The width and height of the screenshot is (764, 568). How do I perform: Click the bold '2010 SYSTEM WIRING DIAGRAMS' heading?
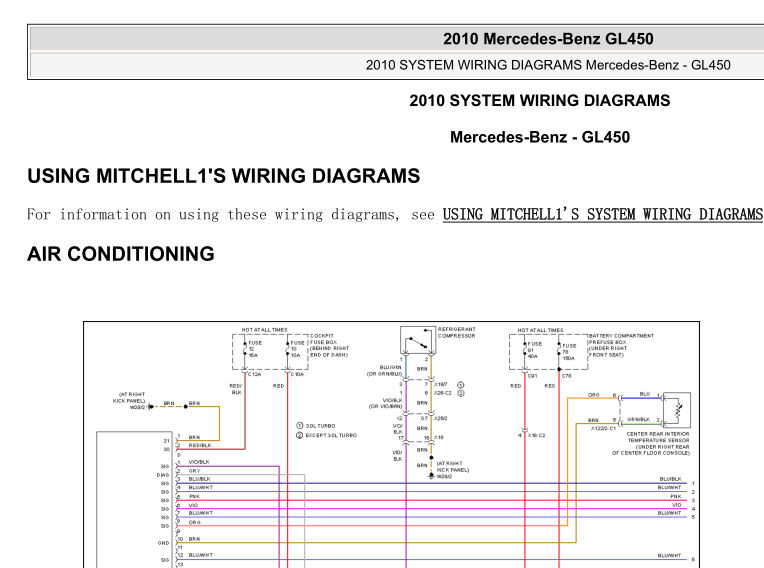point(540,100)
